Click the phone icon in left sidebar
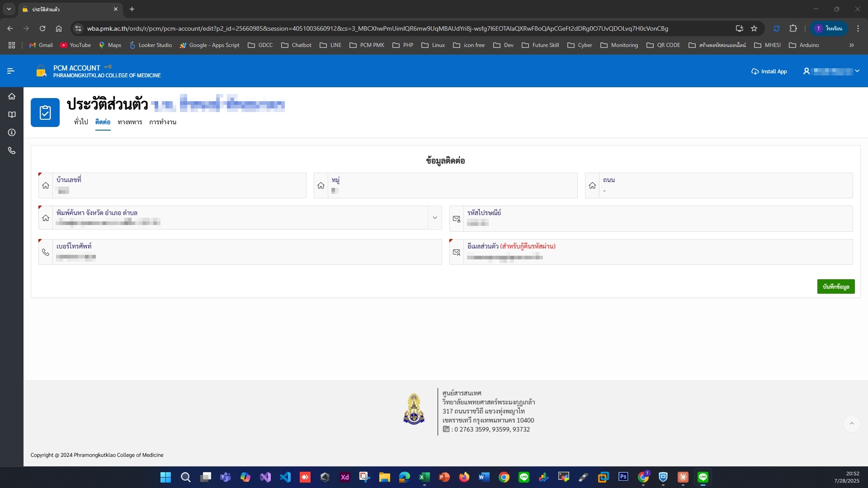Viewport: 868px width, 488px height. (12, 150)
